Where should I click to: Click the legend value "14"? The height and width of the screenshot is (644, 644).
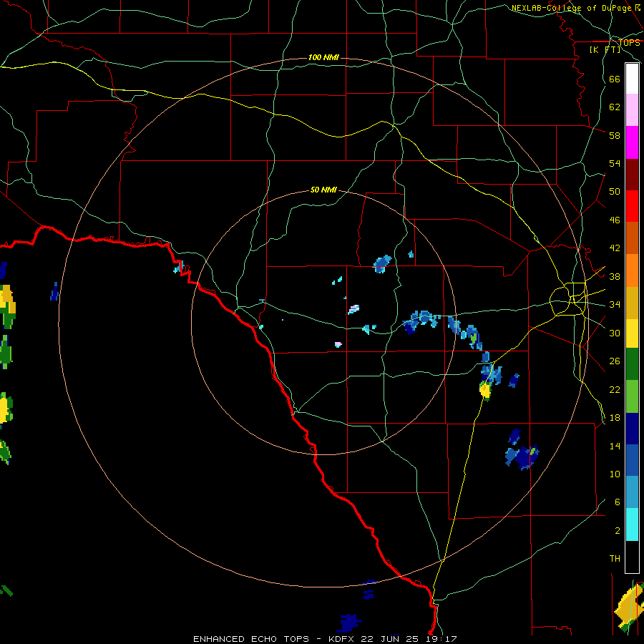click(x=615, y=446)
